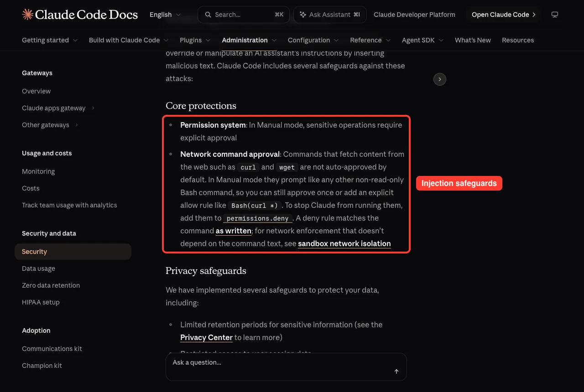Click the 'permissions.deny' inline code
The width and height of the screenshot is (584, 392).
pyautogui.click(x=258, y=218)
